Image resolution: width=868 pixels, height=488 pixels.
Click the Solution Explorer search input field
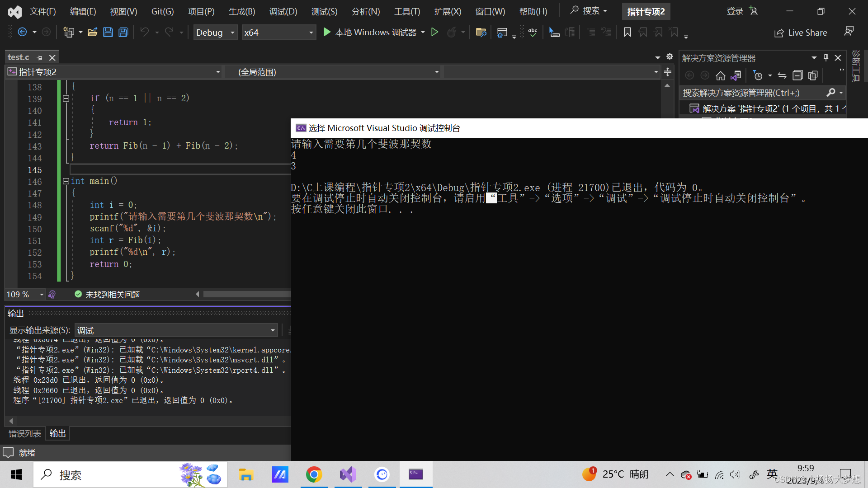[x=753, y=93]
